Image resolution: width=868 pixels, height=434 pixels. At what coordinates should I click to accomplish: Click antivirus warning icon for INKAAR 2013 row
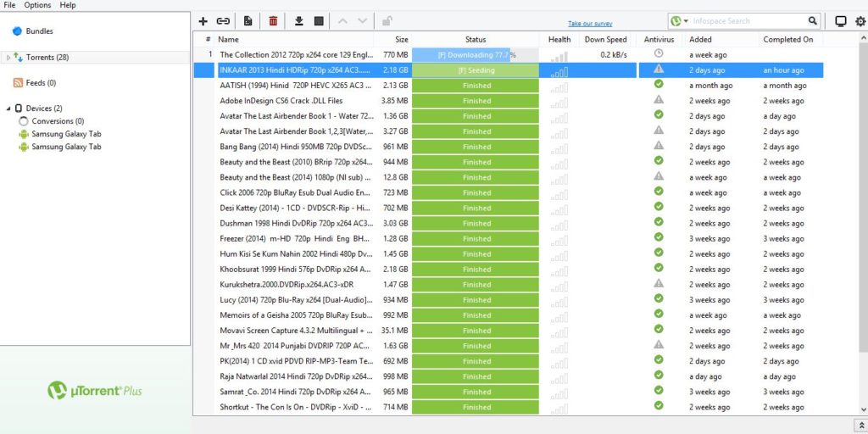pyautogui.click(x=658, y=69)
